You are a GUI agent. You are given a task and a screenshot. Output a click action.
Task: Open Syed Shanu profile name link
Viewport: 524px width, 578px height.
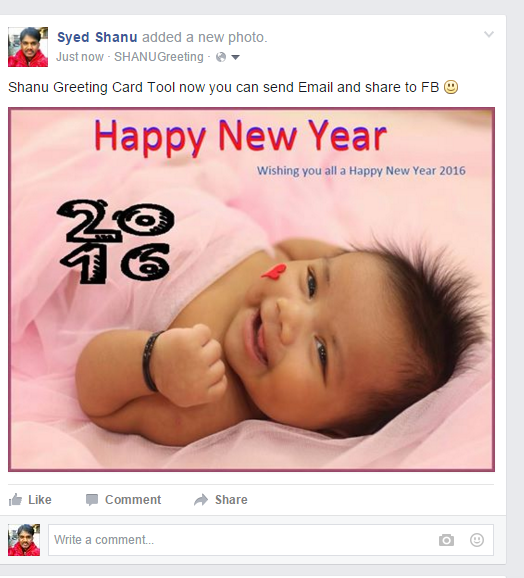click(97, 37)
